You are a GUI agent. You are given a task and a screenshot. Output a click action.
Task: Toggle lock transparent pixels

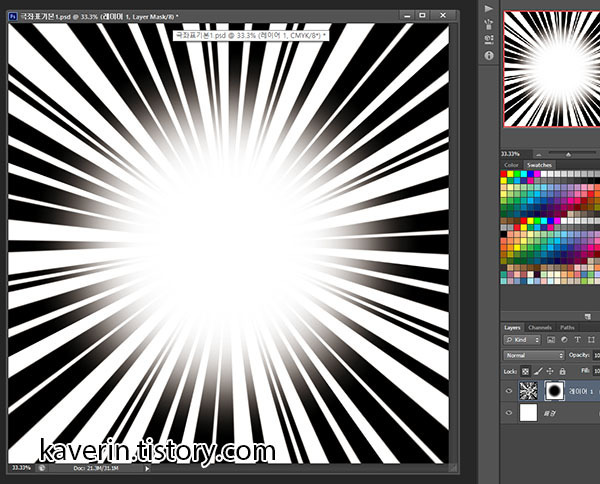click(x=525, y=371)
